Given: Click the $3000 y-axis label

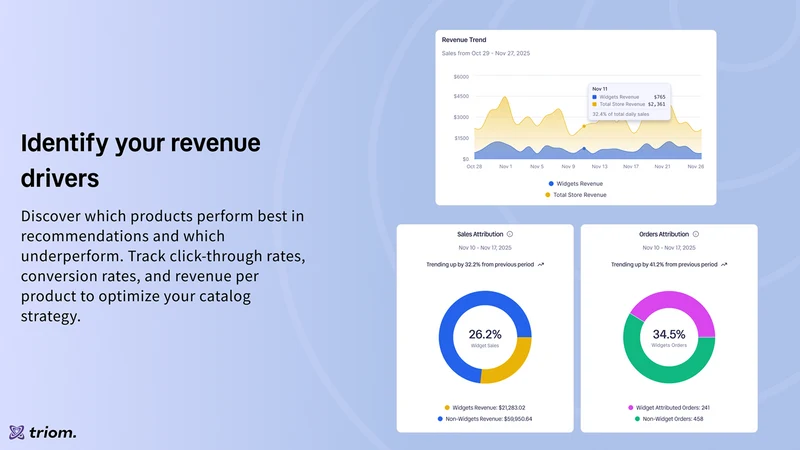Looking at the screenshot, I should [x=461, y=117].
